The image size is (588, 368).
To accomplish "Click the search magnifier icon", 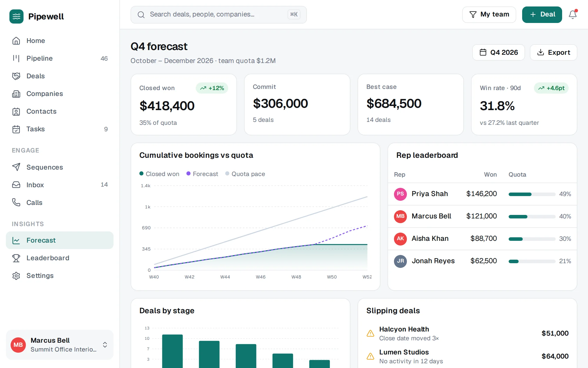I will [141, 14].
